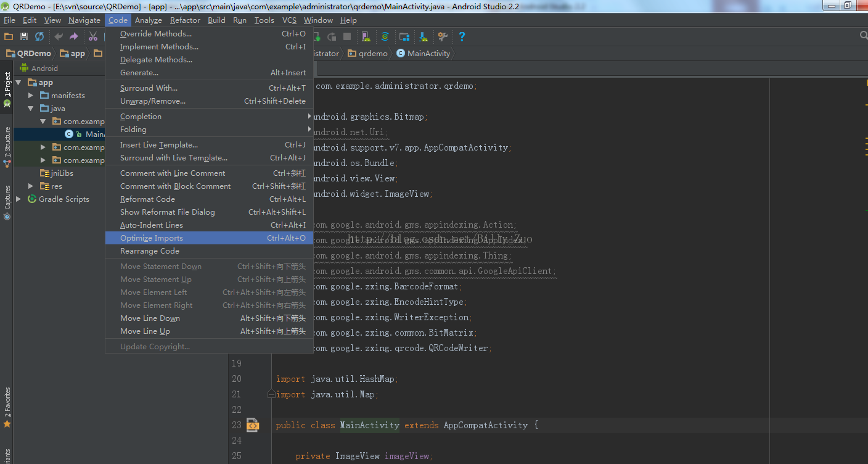Expand the manifests folder
Image resolution: width=868 pixels, height=464 pixels.
pyautogui.click(x=31, y=95)
